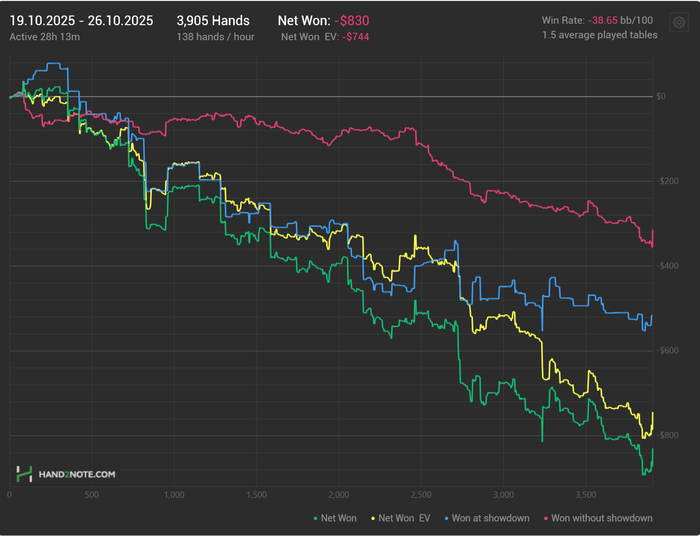Click the green Net Won legend dot
700x536 pixels.
315,518
